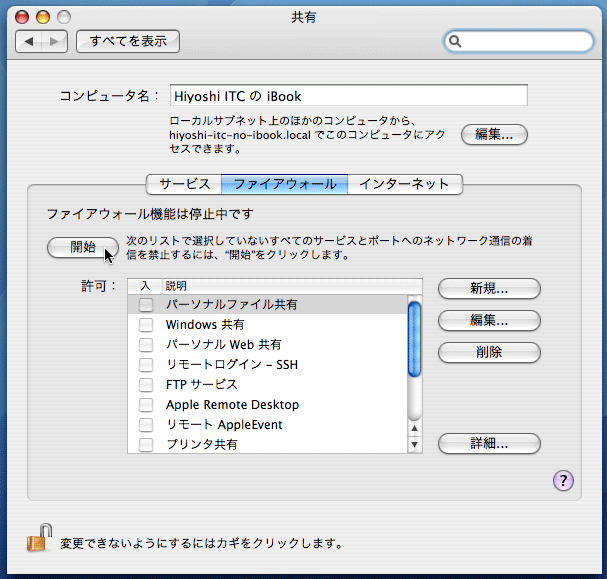This screenshot has height=579, width=607.
Task: Click すべてを表示 button
Action: (128, 41)
